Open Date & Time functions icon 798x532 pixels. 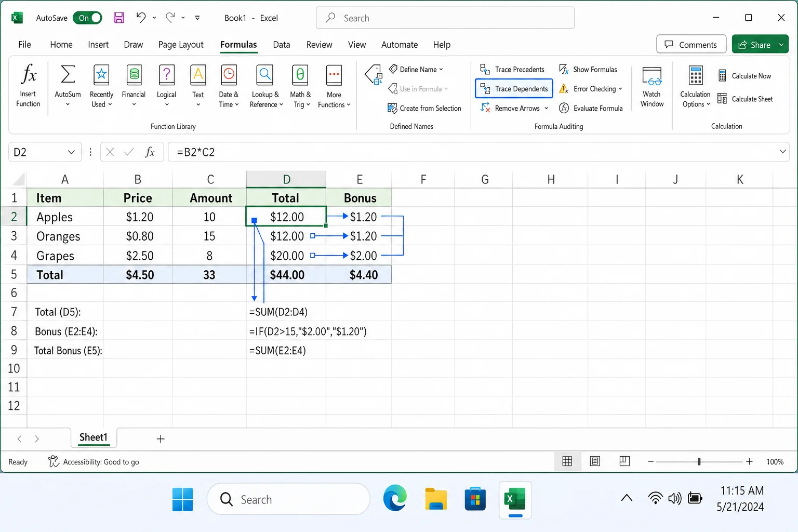tap(229, 74)
